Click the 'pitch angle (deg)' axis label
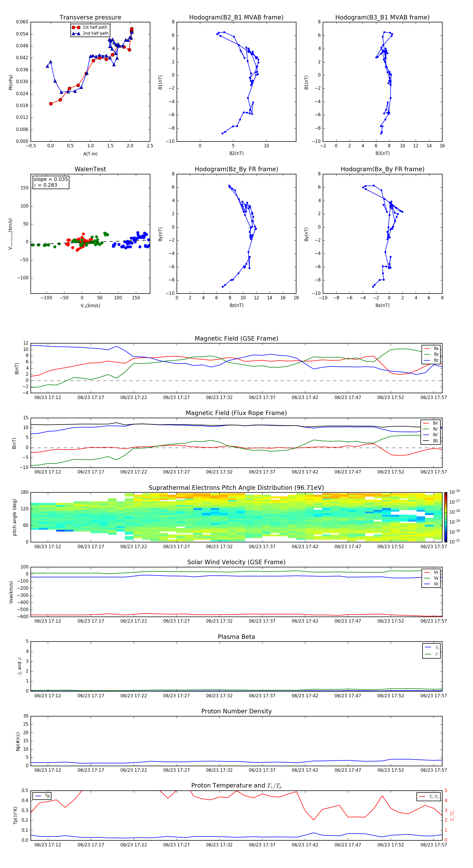Image resolution: width=473 pixels, height=868 pixels. click(15, 517)
